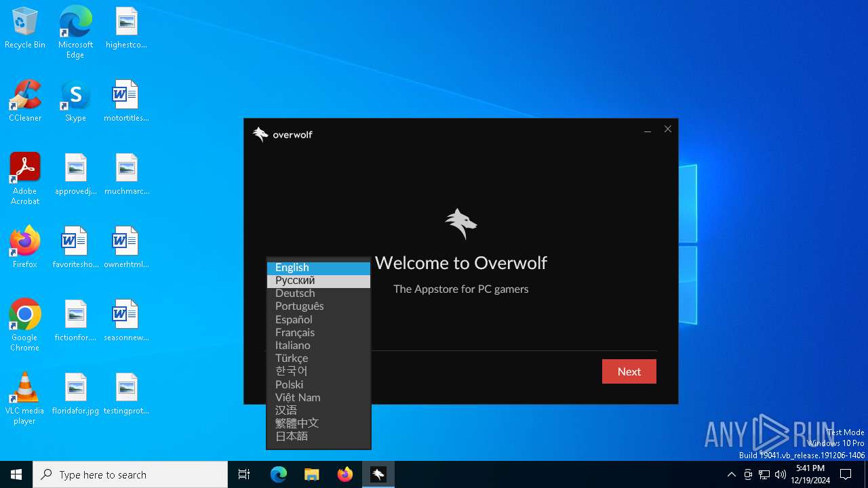Select the floridafor.jpg image file
The height and width of the screenshot is (488, 868).
pos(75,394)
